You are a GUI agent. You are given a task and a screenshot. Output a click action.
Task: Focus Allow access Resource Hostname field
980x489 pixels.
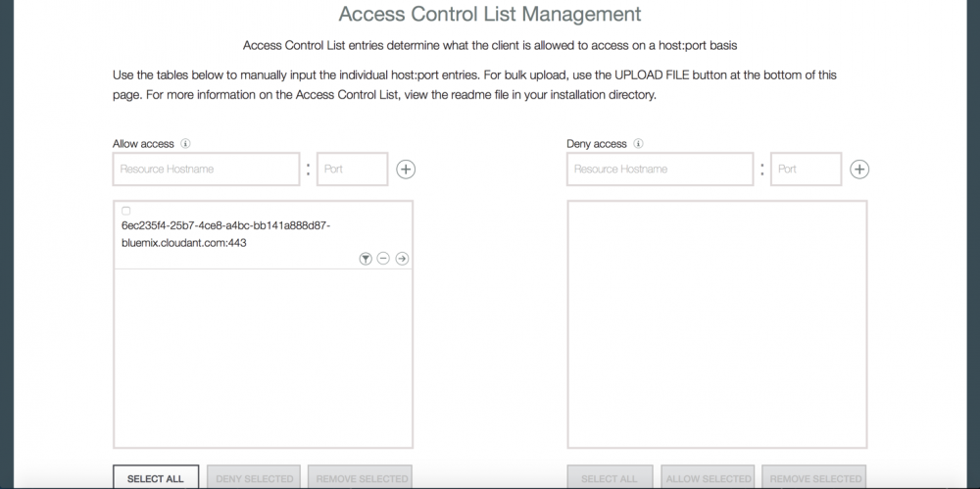pos(206,169)
